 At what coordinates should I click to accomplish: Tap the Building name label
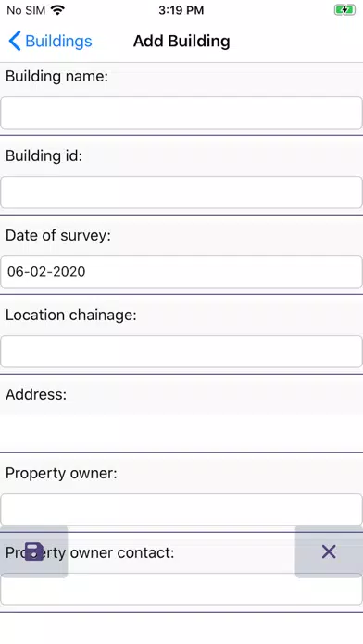[56, 76]
